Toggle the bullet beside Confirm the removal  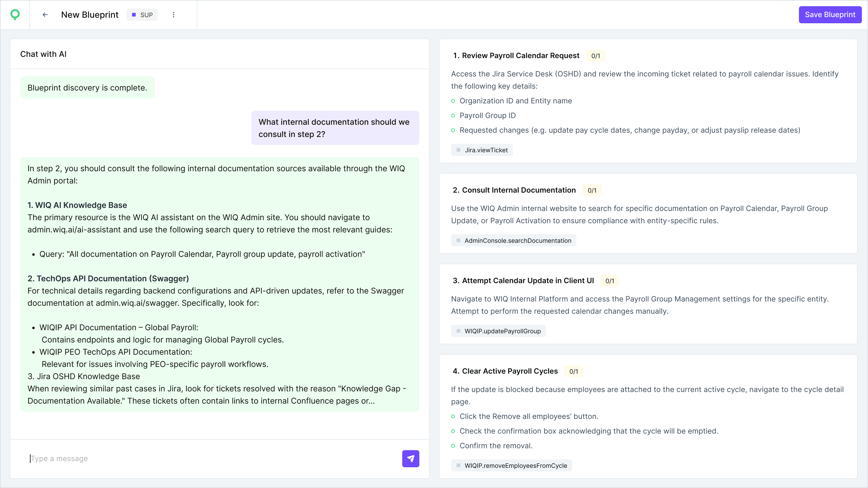point(453,445)
